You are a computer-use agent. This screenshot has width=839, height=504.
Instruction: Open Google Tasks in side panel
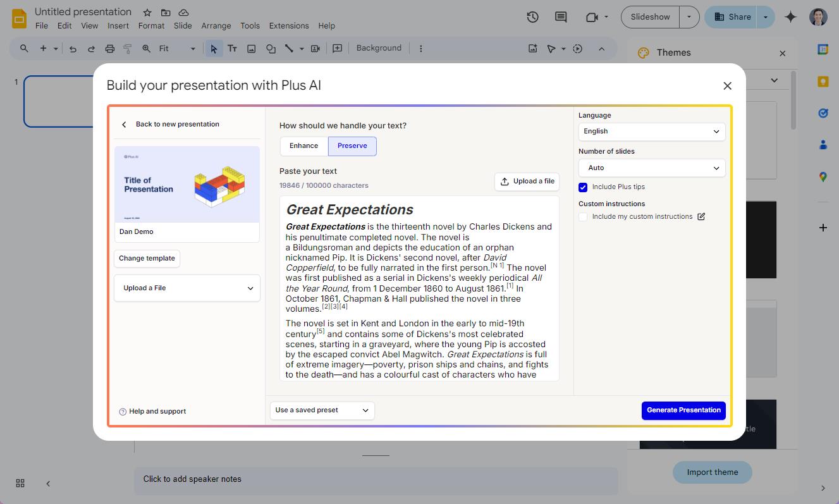(x=823, y=113)
